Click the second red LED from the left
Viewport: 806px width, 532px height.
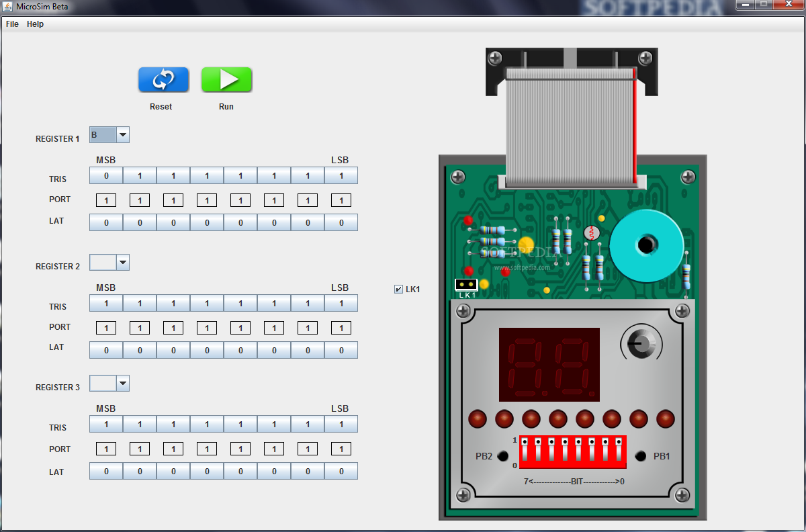[x=504, y=419]
